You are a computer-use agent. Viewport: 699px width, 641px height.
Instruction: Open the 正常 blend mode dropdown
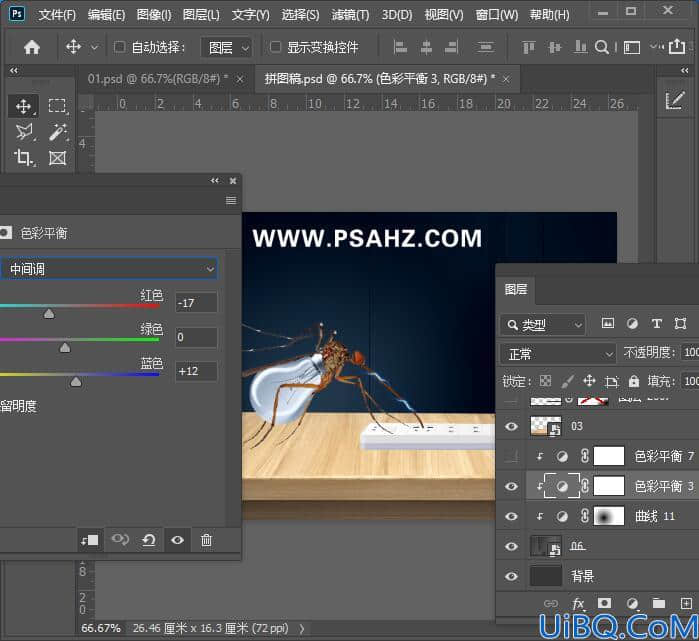pyautogui.click(x=558, y=354)
